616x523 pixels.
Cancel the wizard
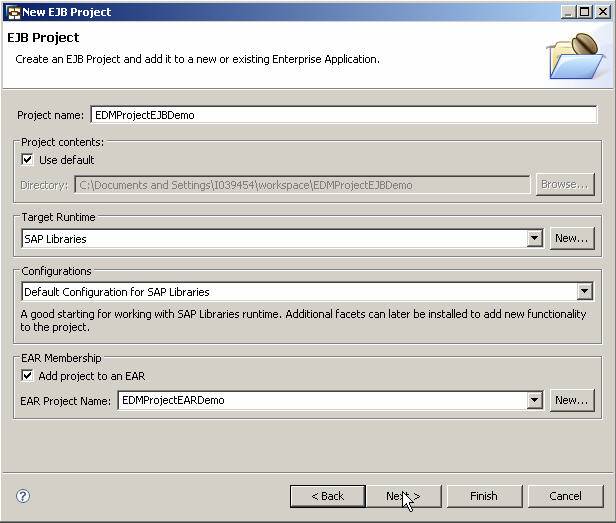(565, 496)
